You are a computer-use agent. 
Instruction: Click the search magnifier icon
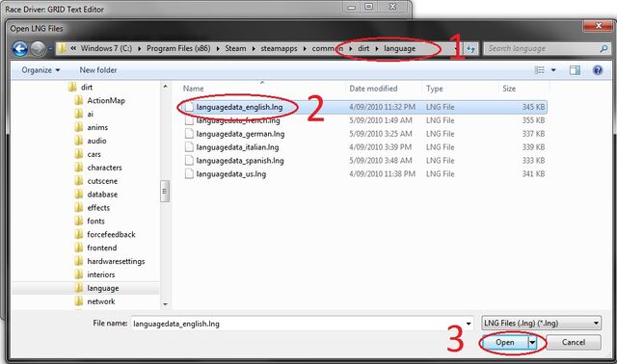(x=604, y=49)
